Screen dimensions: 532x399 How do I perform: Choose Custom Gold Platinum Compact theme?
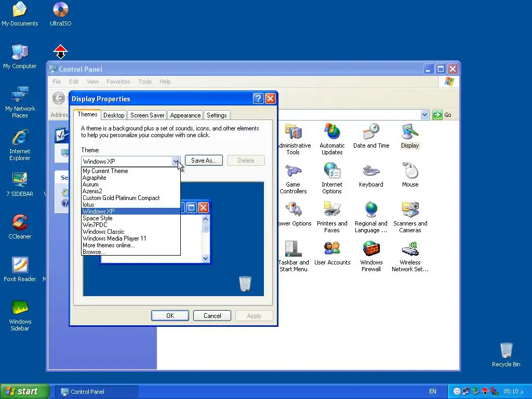pyautogui.click(x=130, y=198)
